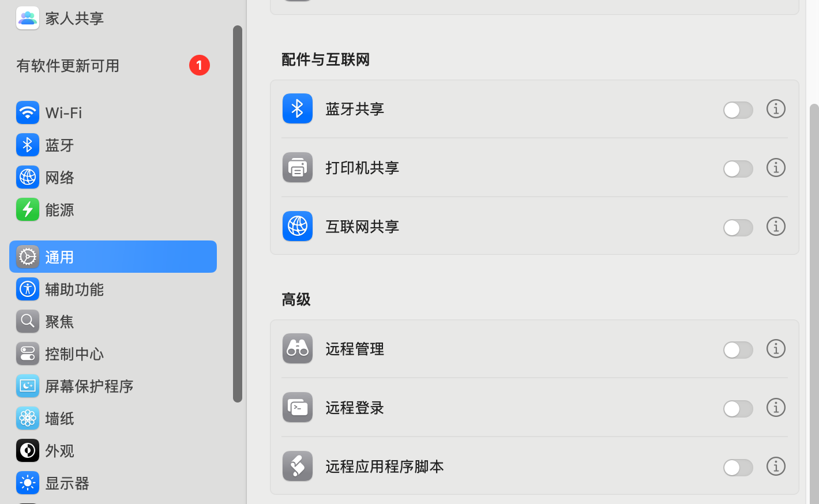The height and width of the screenshot is (504, 819).
Task: Open 远程管理 details via its info button
Action: coord(776,348)
